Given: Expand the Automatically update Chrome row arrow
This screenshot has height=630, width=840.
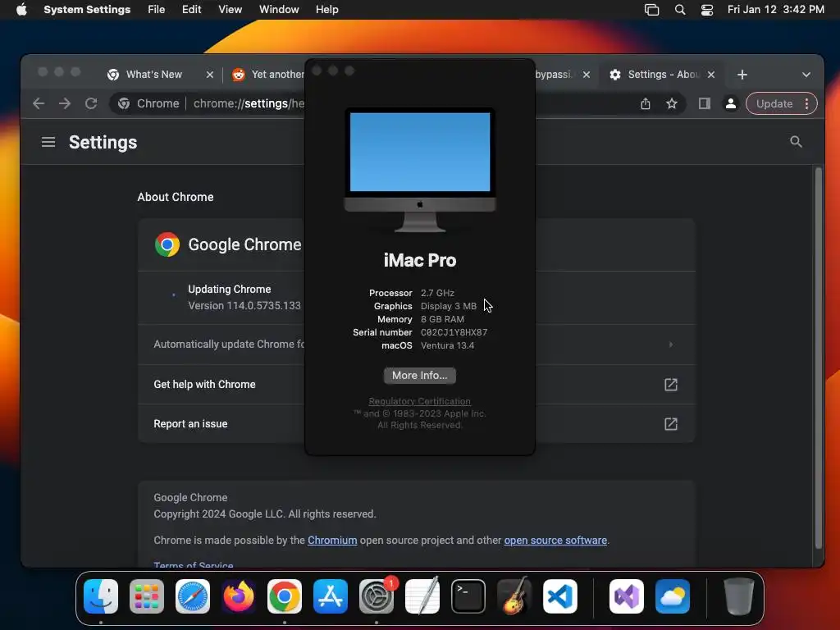Looking at the screenshot, I should [x=671, y=345].
